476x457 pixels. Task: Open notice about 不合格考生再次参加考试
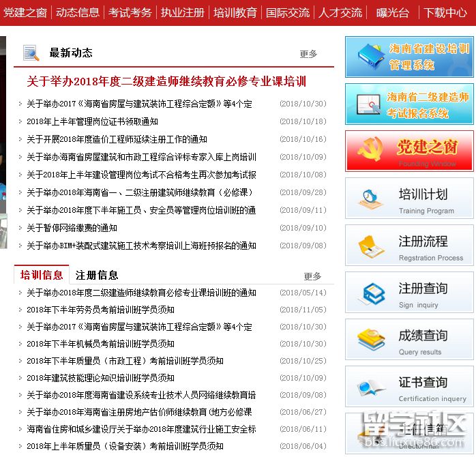click(x=141, y=175)
